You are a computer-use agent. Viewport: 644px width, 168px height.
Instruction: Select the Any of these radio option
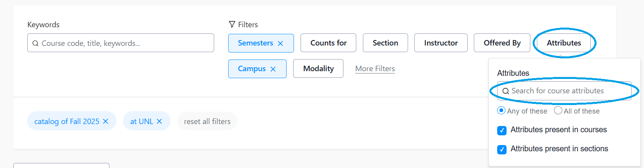pos(501,110)
